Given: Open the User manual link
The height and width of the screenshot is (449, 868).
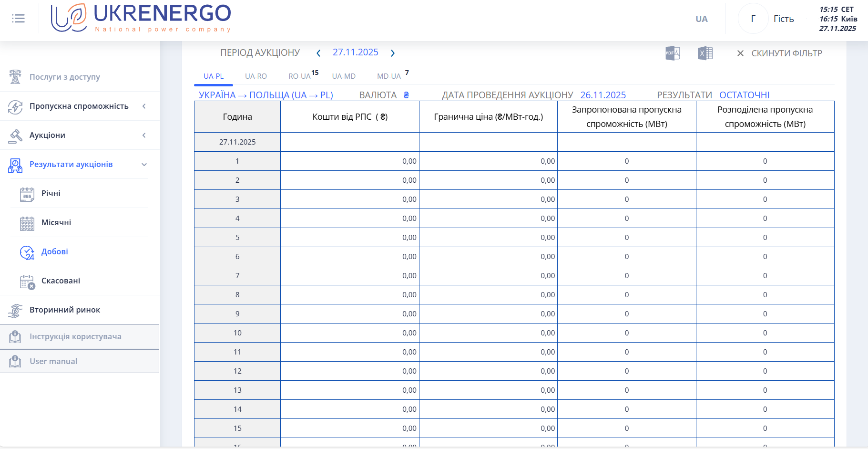Looking at the screenshot, I should [53, 361].
